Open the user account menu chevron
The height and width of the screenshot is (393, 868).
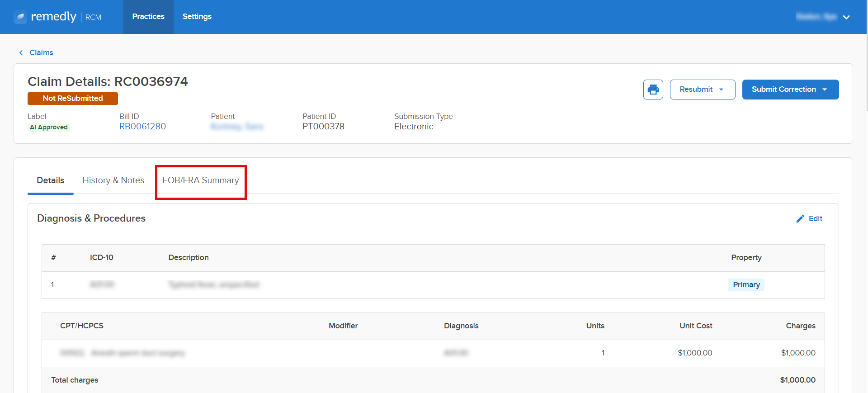click(846, 17)
